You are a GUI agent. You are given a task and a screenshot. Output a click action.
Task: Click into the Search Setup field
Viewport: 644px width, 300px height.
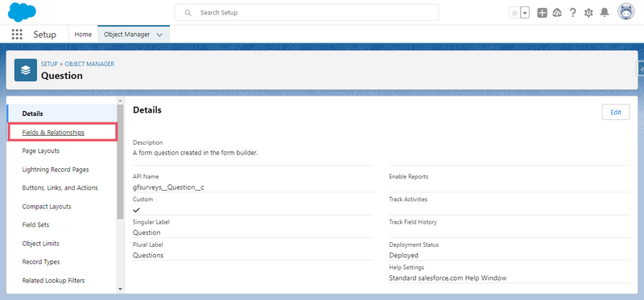click(x=307, y=13)
